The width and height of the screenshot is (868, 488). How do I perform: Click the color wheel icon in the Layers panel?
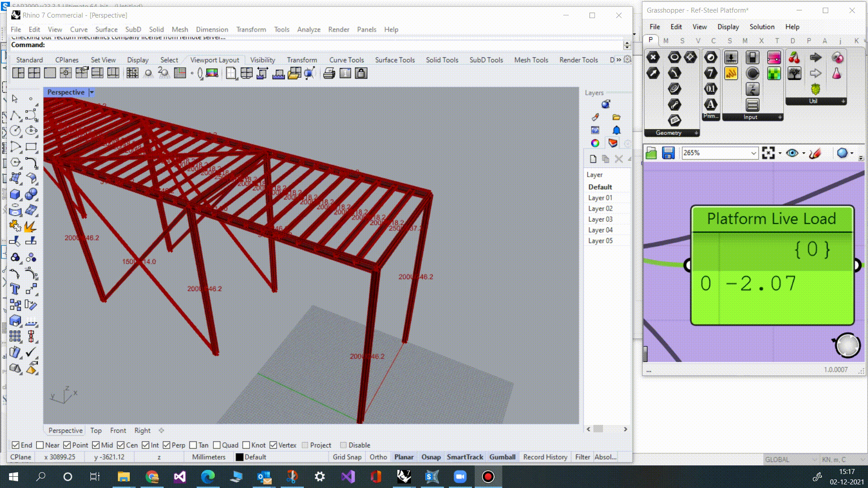[595, 143]
